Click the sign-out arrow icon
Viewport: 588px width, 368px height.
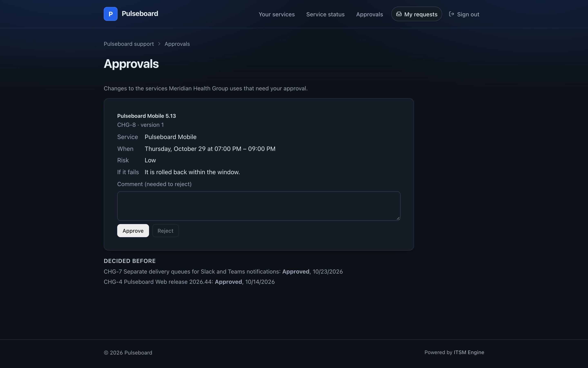[x=451, y=14]
